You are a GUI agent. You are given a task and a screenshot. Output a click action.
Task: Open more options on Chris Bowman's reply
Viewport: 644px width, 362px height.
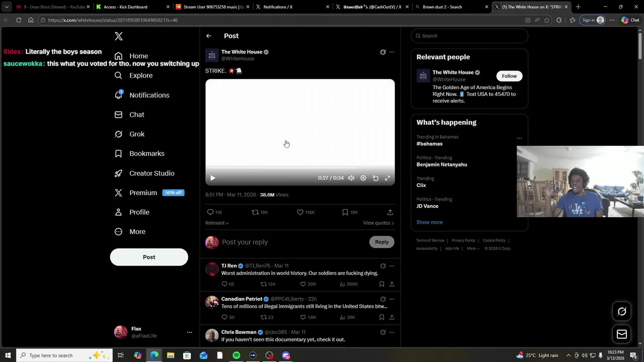point(392,332)
